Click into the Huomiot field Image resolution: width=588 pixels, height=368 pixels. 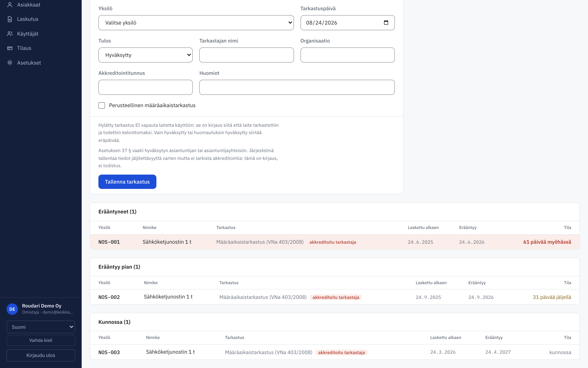coord(297,87)
